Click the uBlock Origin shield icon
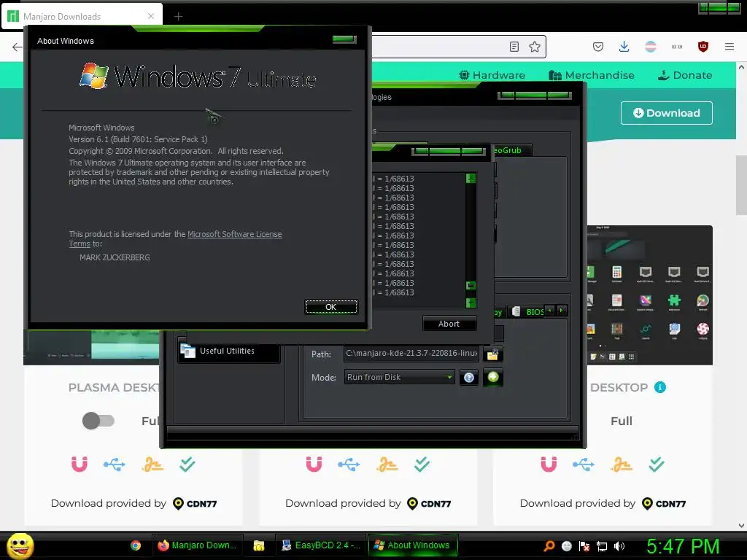 [x=703, y=47]
